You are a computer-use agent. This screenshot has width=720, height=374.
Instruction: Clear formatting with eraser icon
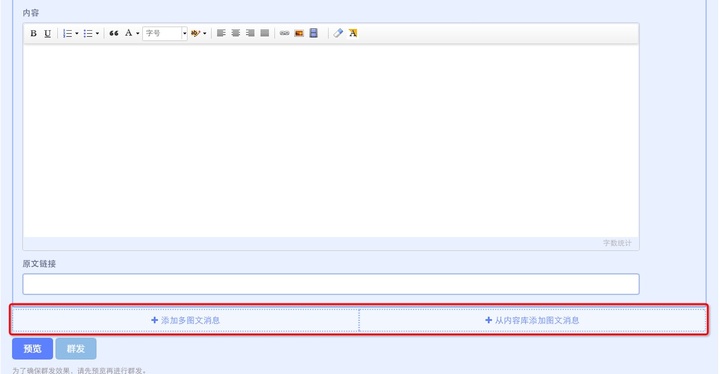(338, 33)
